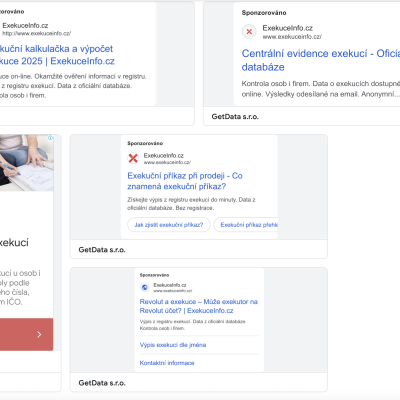Open 'Kontaktní informace' sitelink
The image size is (400, 400).
(167, 363)
